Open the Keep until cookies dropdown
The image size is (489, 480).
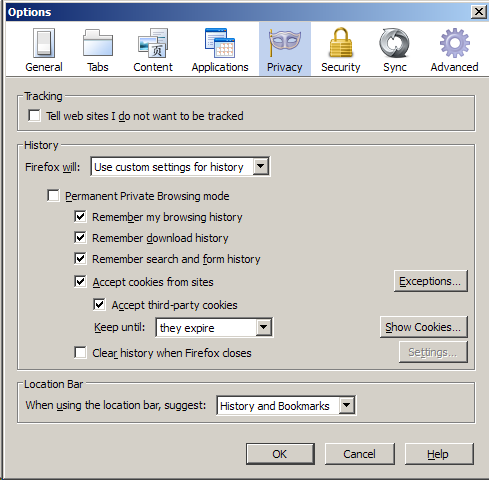pyautogui.click(x=214, y=328)
